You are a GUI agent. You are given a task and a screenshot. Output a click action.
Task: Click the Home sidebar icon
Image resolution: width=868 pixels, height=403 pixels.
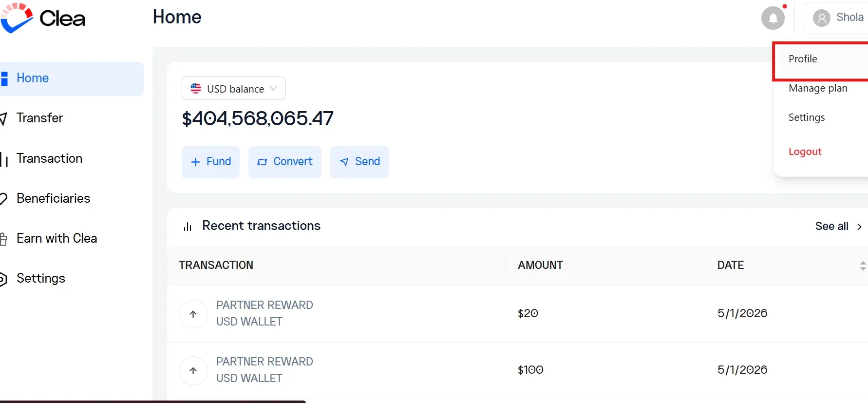(4, 78)
